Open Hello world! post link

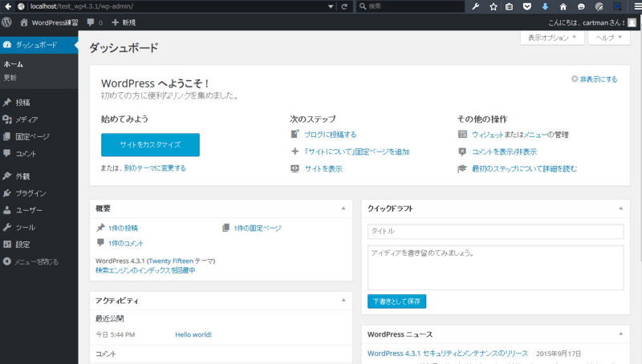click(193, 334)
